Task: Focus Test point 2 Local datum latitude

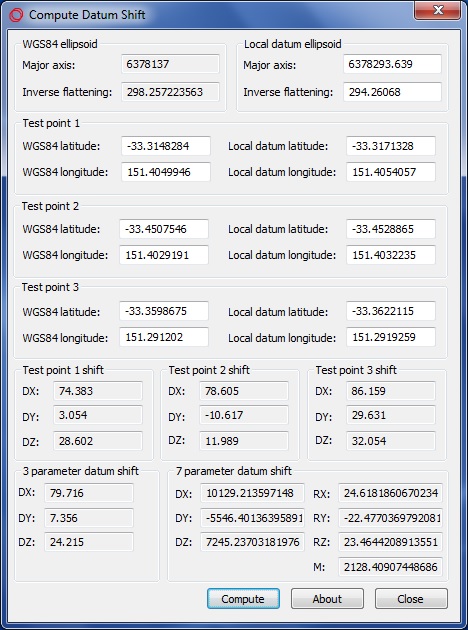Action: click(391, 229)
